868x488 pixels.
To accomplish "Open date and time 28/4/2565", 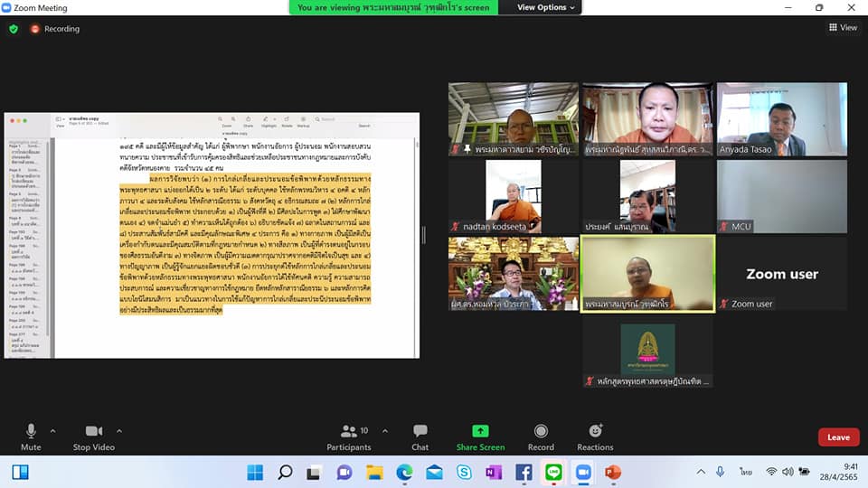I will pos(839,472).
